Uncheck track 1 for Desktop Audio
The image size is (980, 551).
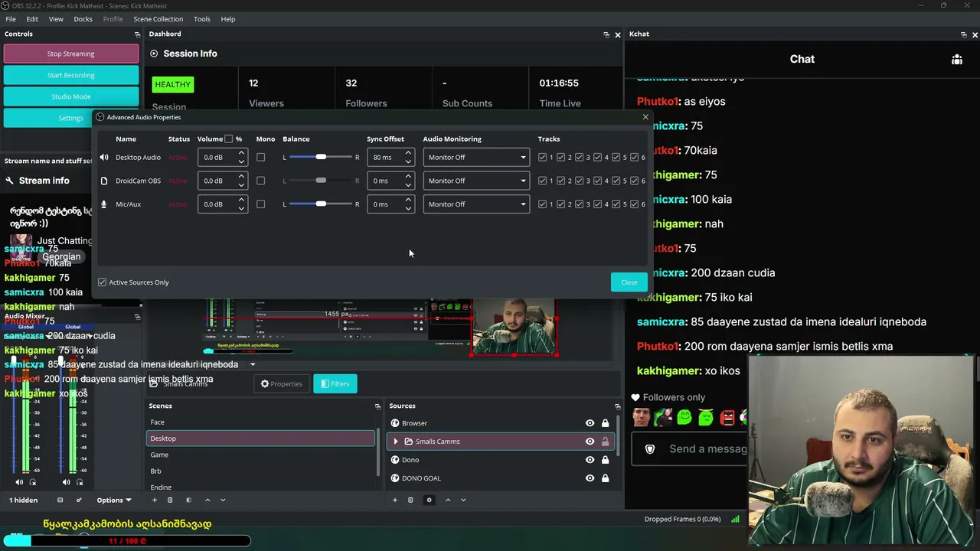[x=543, y=158]
